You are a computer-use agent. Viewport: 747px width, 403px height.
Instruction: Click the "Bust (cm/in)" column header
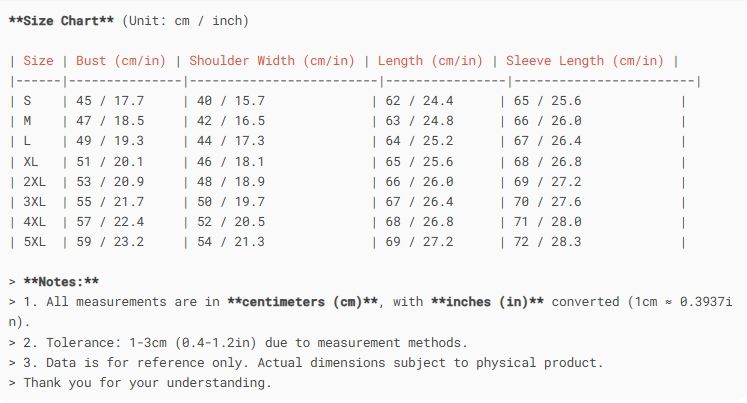(120, 60)
